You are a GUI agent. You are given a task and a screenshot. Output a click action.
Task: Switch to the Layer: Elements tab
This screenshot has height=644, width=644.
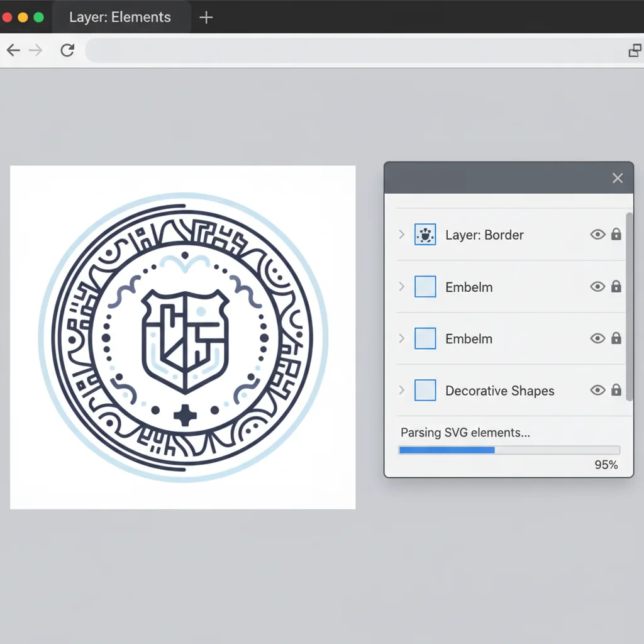(x=119, y=18)
